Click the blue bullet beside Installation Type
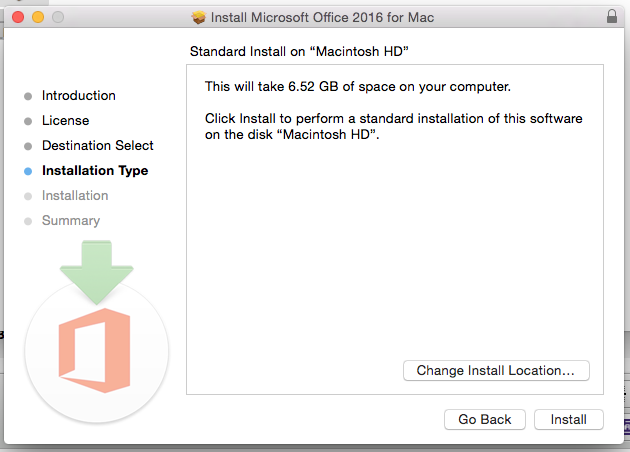Screen dimensions: 630x452 pyautogui.click(x=28, y=171)
